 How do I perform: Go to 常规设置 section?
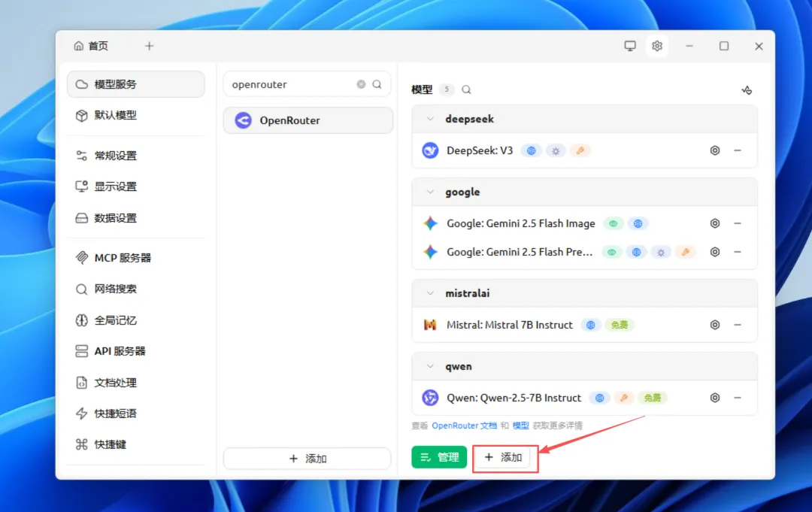coord(135,156)
